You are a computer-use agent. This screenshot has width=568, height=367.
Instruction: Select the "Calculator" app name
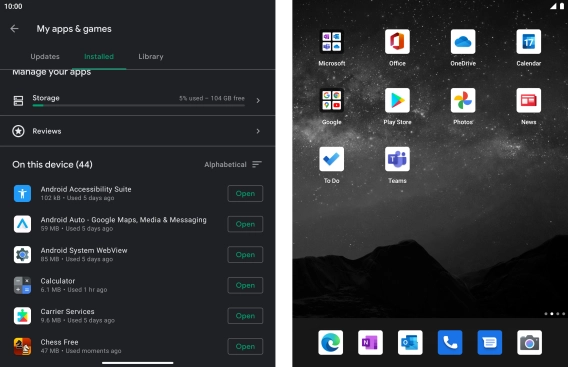pyautogui.click(x=58, y=281)
